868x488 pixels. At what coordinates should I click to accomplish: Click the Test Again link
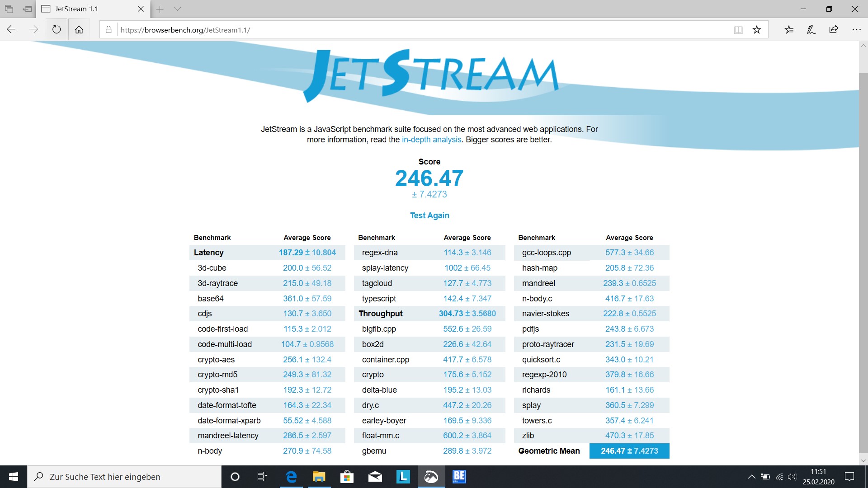tap(429, 216)
